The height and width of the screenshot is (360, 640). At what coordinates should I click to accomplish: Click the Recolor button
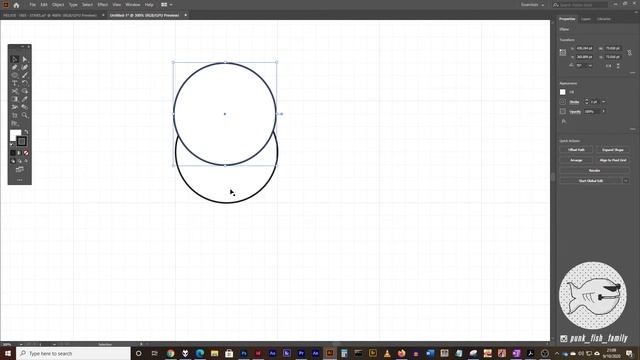[595, 171]
